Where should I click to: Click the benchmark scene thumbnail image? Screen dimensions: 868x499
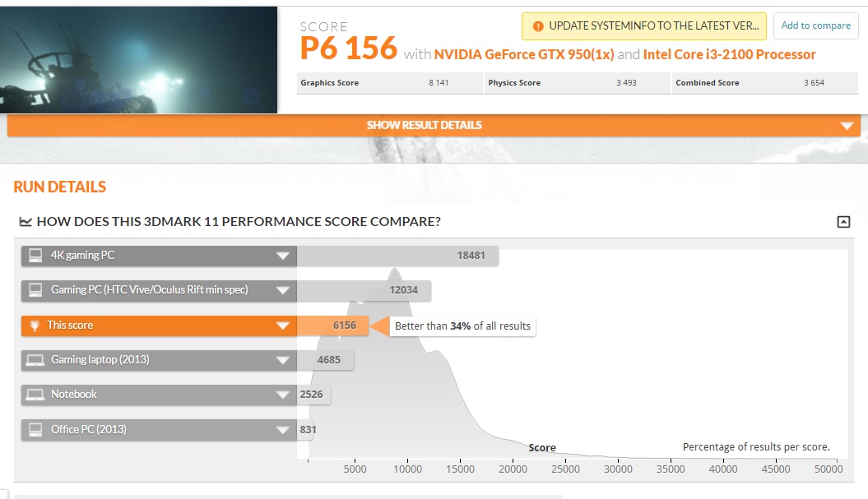[138, 60]
